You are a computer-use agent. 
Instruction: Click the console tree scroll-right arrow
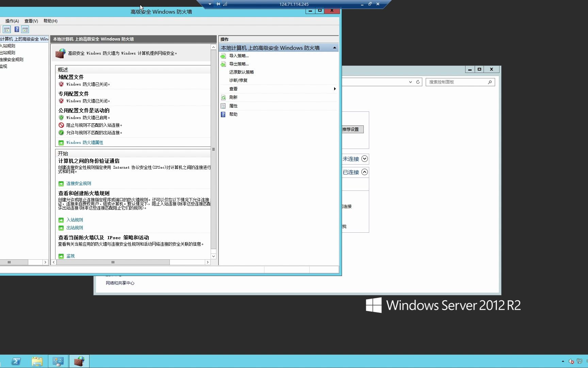(x=45, y=262)
